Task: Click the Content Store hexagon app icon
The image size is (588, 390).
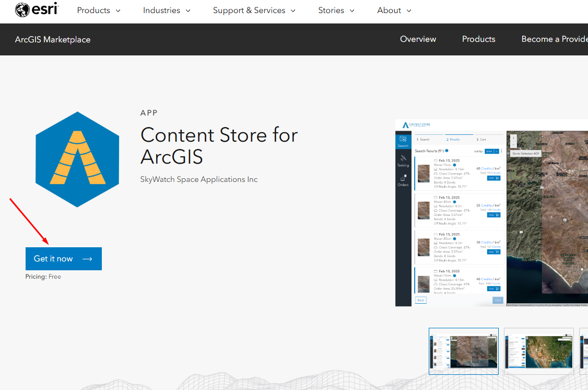Action: click(x=77, y=159)
